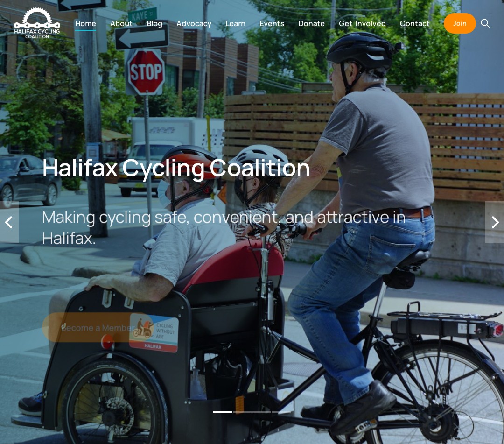Switch to the fourth carousel slide indicator
The height and width of the screenshot is (444, 504).
point(281,412)
